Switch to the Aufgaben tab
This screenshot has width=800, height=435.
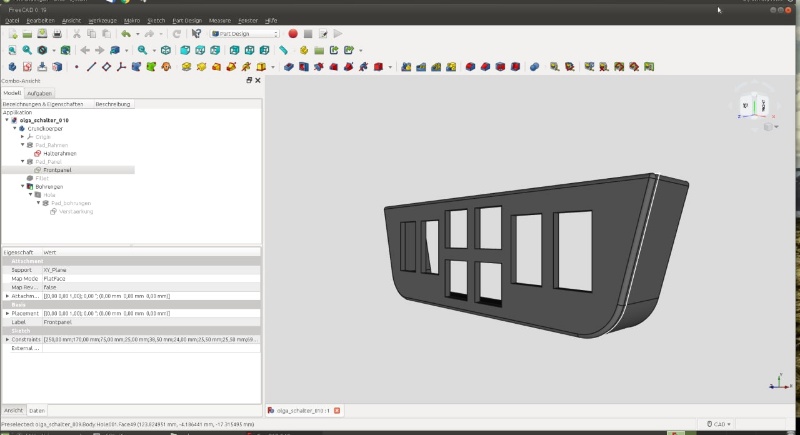[x=39, y=92]
